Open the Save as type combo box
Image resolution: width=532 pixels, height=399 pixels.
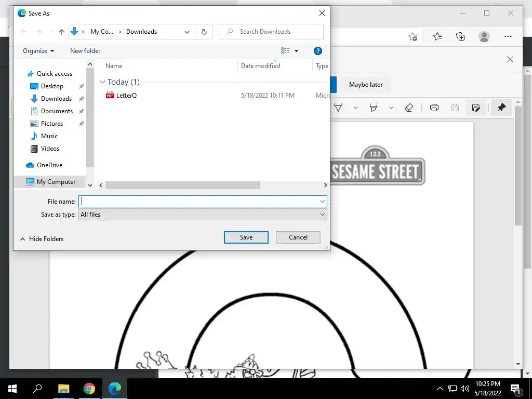point(203,215)
